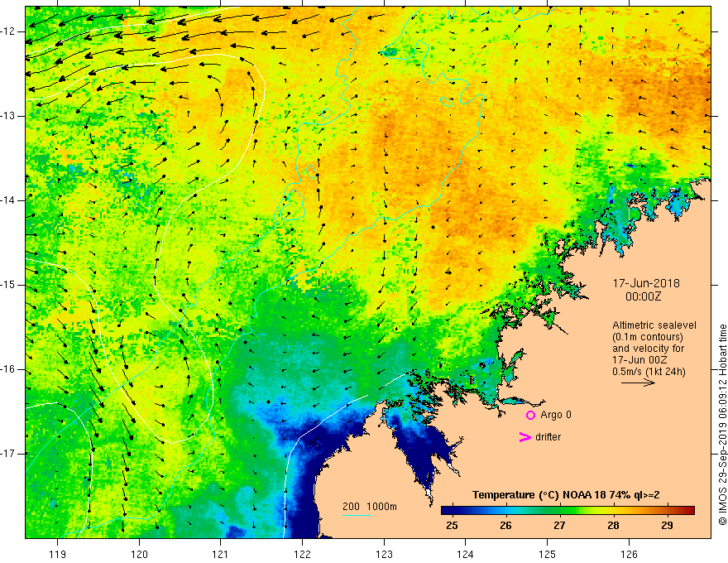Click latitude axis label -16
Image resolution: width=728 pixels, height=563 pixels.
(x=8, y=370)
